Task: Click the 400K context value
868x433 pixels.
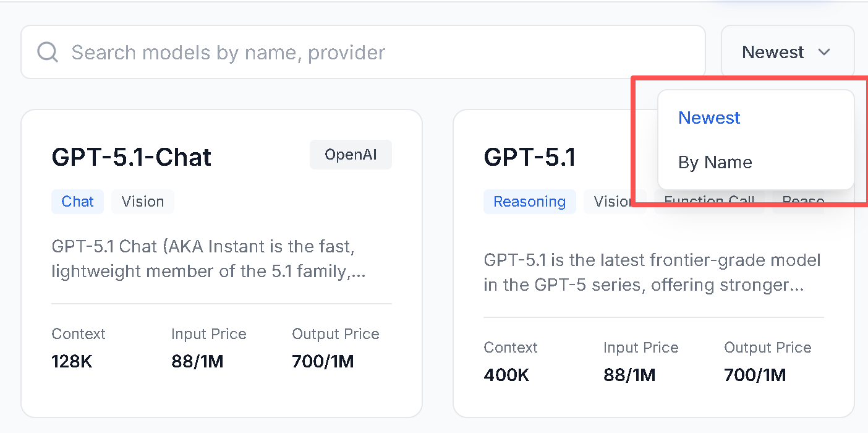Action: pyautogui.click(x=506, y=375)
